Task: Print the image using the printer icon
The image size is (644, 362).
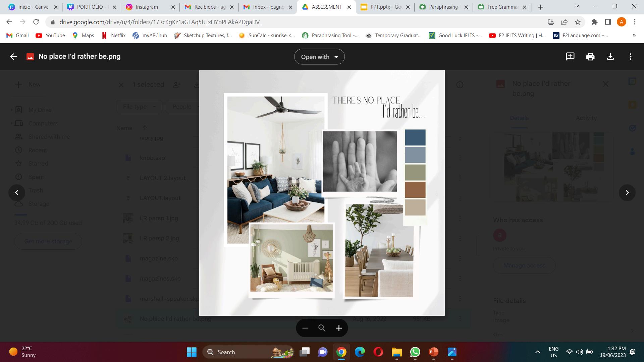Action: [x=590, y=57]
